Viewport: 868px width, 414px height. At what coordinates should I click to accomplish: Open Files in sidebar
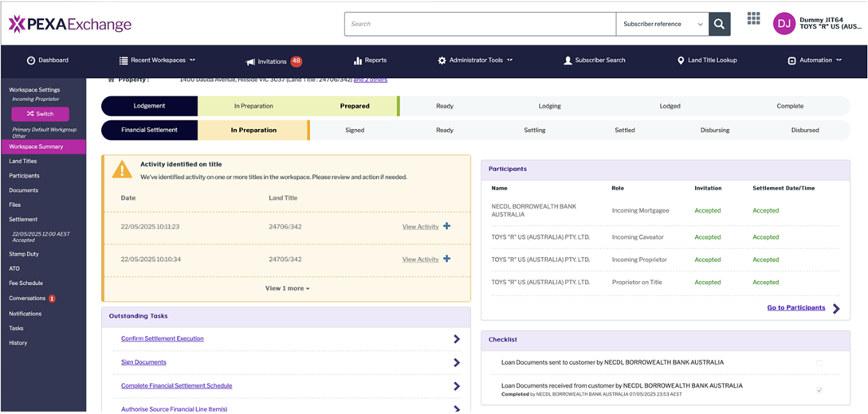tap(15, 205)
